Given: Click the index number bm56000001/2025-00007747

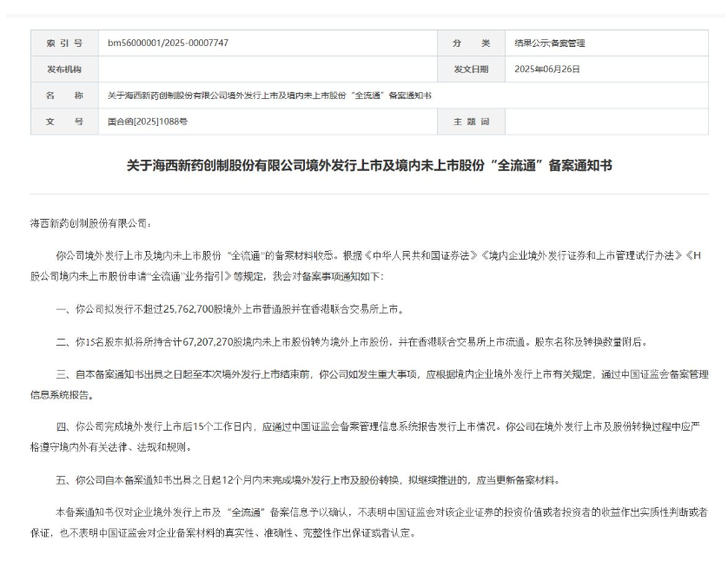Looking at the screenshot, I should (x=168, y=43).
